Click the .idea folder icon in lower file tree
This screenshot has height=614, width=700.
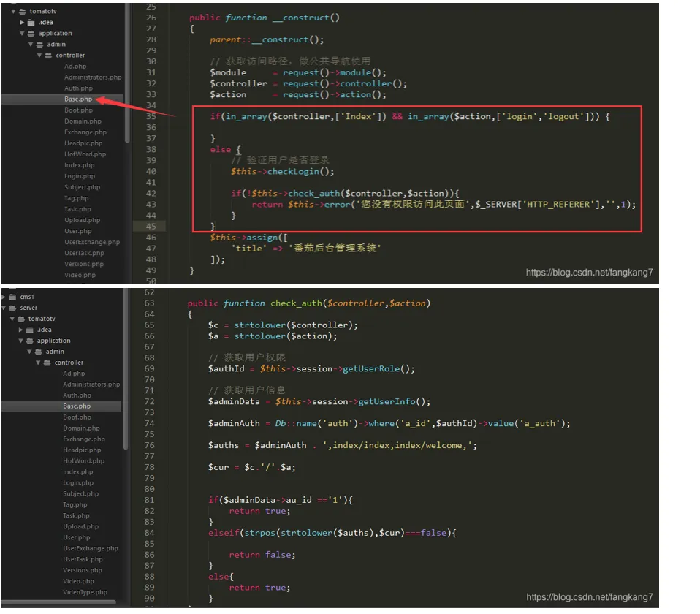coord(30,330)
